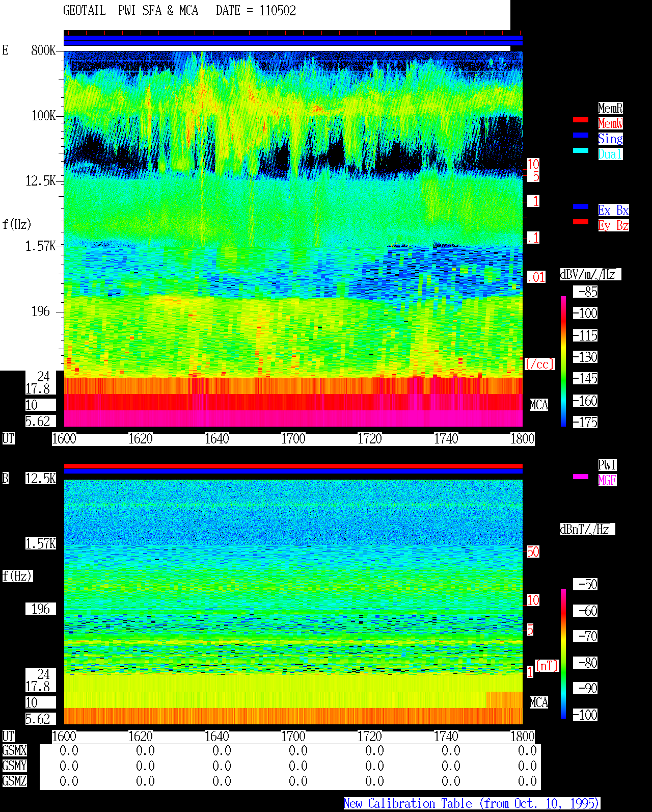Click the red MemW legend swatch

pyautogui.click(x=581, y=120)
